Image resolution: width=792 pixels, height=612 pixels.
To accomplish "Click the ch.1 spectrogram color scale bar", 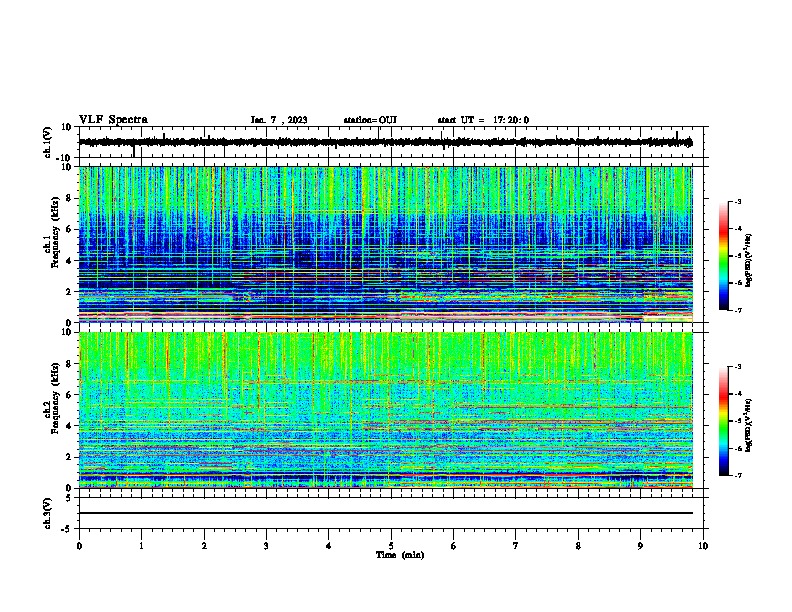I will coord(723,256).
